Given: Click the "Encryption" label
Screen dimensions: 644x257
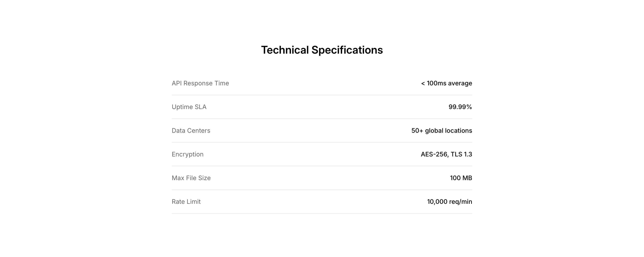Looking at the screenshot, I should point(188,154).
